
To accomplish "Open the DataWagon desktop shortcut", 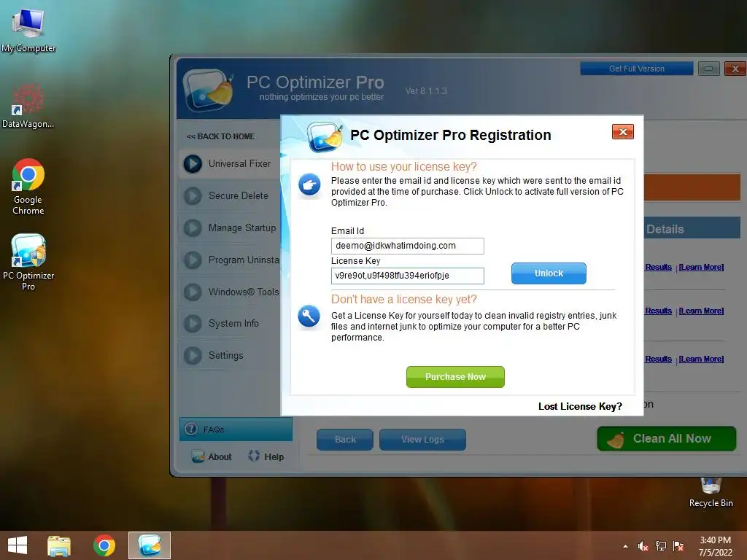I will [28, 106].
